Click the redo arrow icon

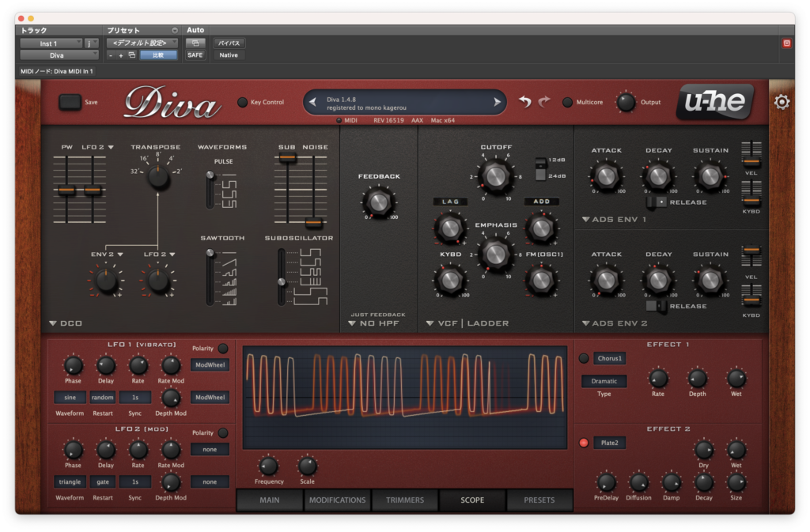(x=544, y=102)
